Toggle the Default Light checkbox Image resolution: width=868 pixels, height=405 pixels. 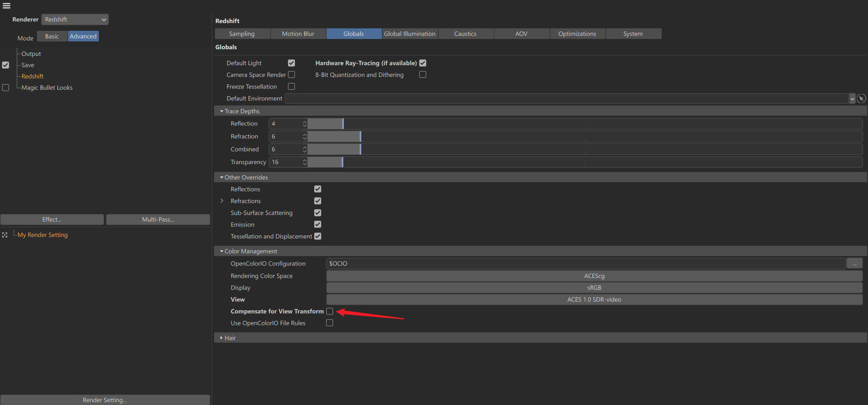[291, 63]
